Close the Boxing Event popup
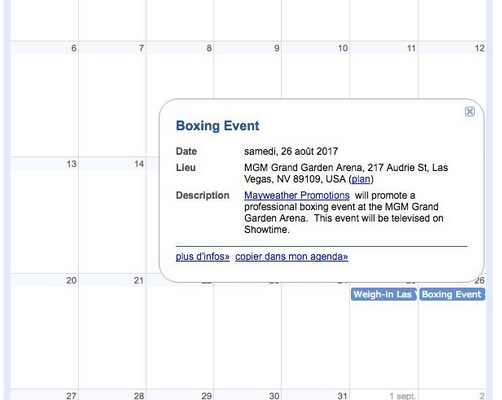Viewport: 502px width, 400px height. click(470, 112)
